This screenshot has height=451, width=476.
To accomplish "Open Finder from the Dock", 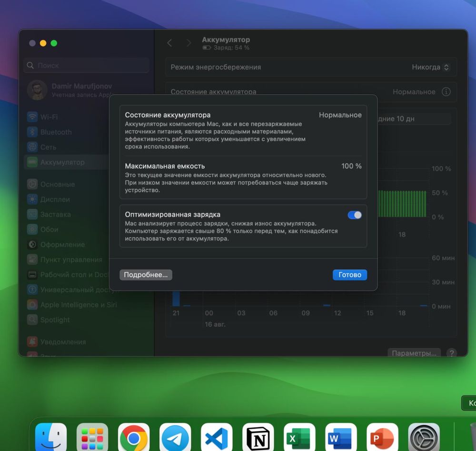I will [x=51, y=437].
